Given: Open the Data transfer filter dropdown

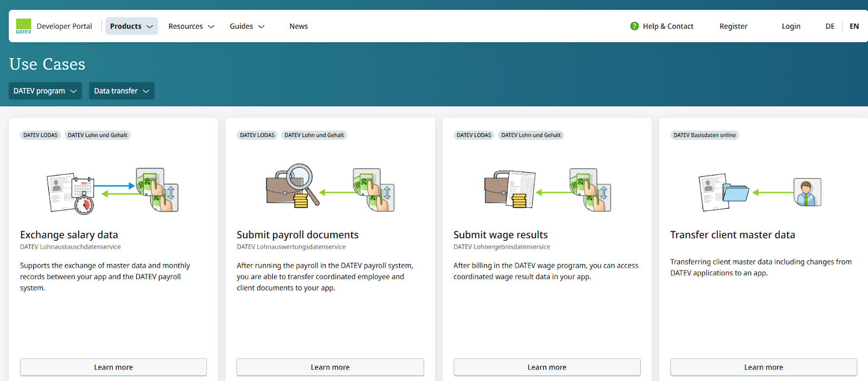Looking at the screenshot, I should (x=122, y=91).
